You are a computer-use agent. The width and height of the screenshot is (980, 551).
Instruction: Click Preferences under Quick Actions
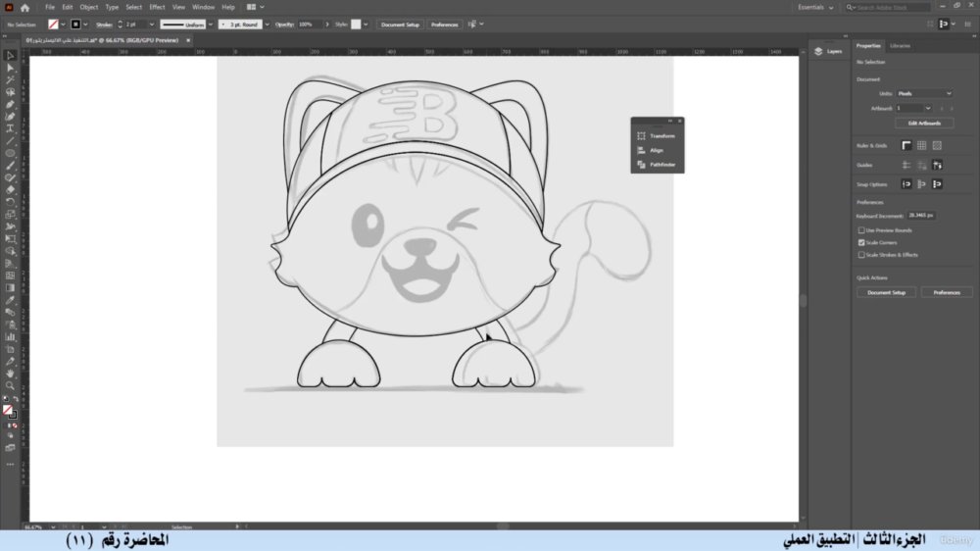tap(947, 293)
